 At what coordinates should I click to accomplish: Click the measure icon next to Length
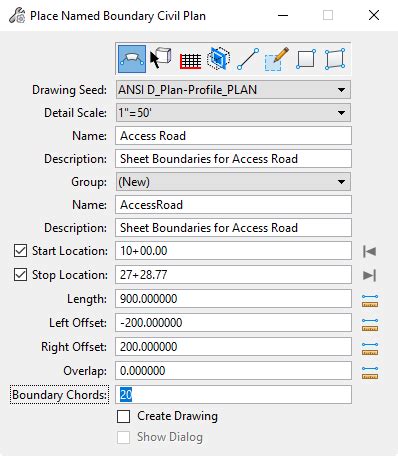[370, 301]
